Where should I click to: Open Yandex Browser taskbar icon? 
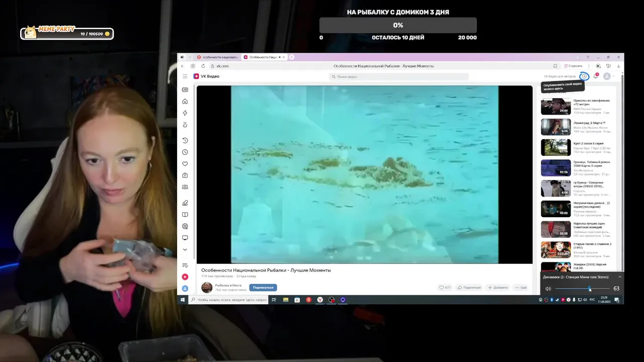coord(320,300)
